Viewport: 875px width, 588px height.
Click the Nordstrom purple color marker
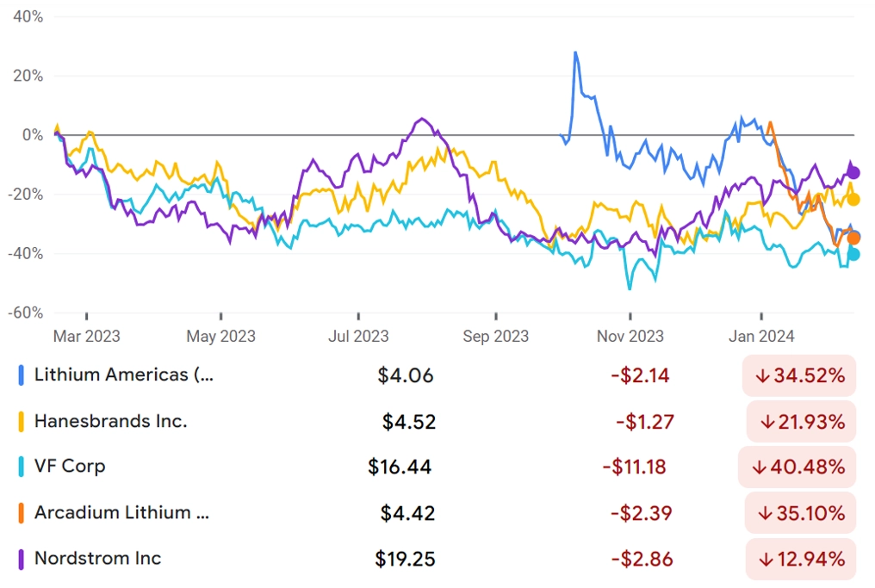22,560
